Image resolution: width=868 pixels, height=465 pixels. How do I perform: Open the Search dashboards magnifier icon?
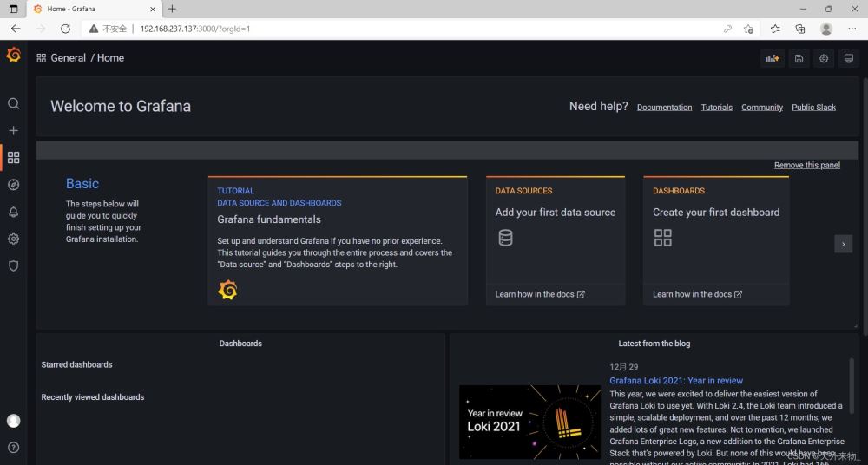click(x=13, y=103)
